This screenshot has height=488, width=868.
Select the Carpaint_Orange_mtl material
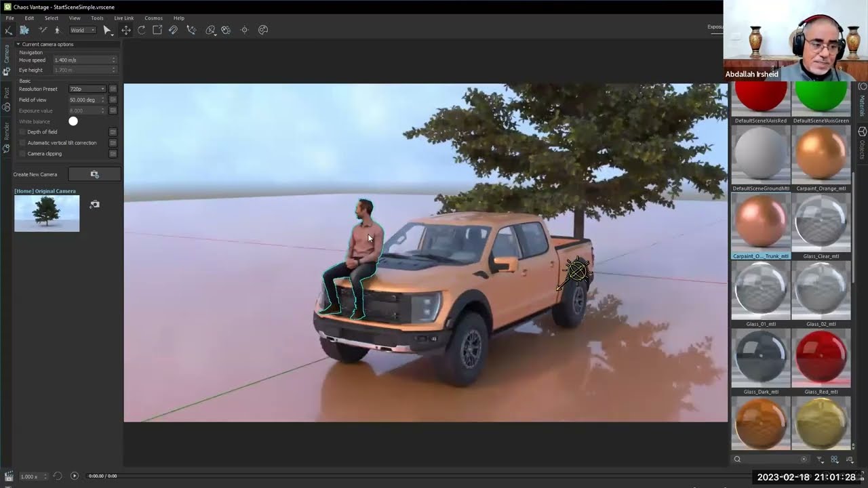[x=821, y=159]
